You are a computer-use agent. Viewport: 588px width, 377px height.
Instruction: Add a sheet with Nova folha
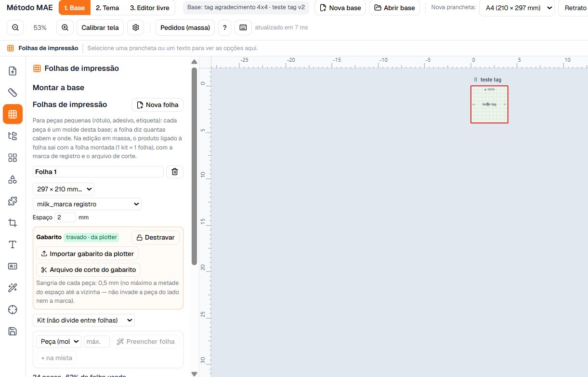pyautogui.click(x=157, y=105)
